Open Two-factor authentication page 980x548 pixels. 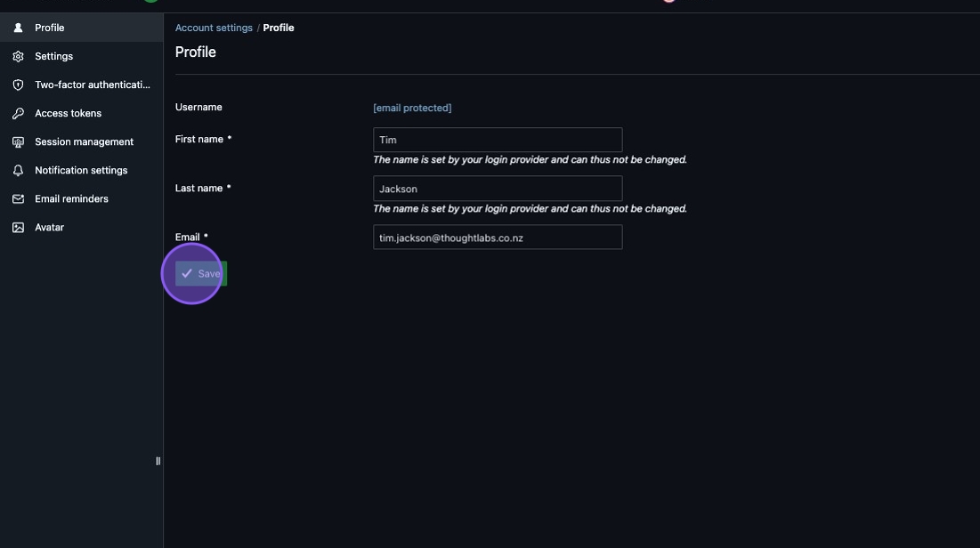pyautogui.click(x=92, y=85)
